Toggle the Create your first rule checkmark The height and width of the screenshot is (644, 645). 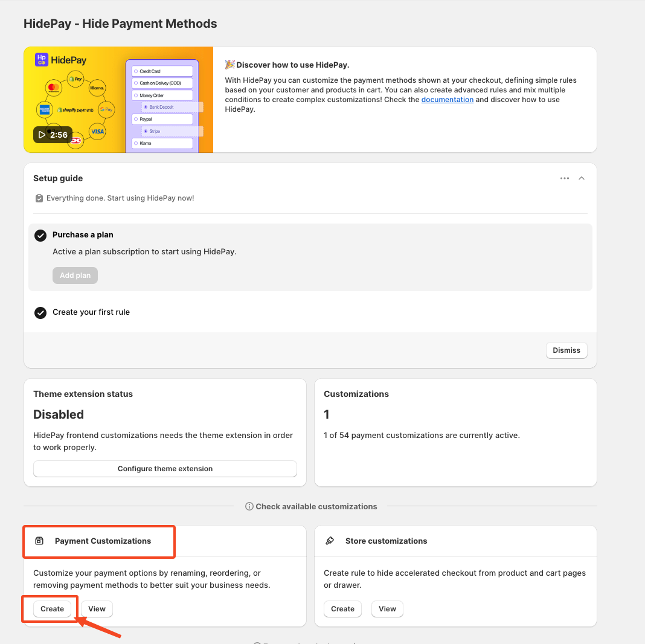pyautogui.click(x=40, y=313)
